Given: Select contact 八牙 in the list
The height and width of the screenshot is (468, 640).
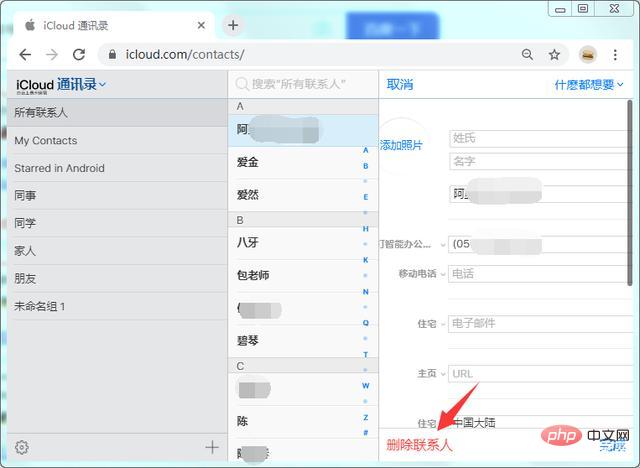Looking at the screenshot, I should pyautogui.click(x=248, y=241).
